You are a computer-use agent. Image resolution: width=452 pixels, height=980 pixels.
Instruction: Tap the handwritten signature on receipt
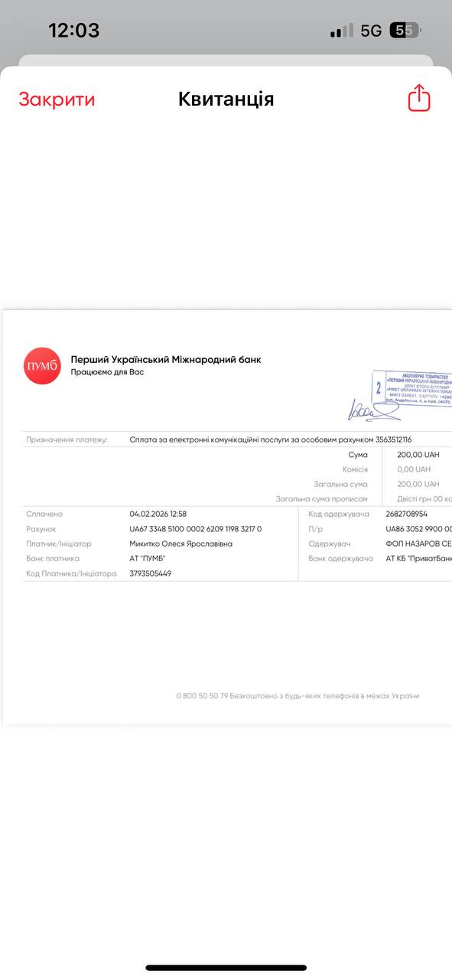point(373,410)
